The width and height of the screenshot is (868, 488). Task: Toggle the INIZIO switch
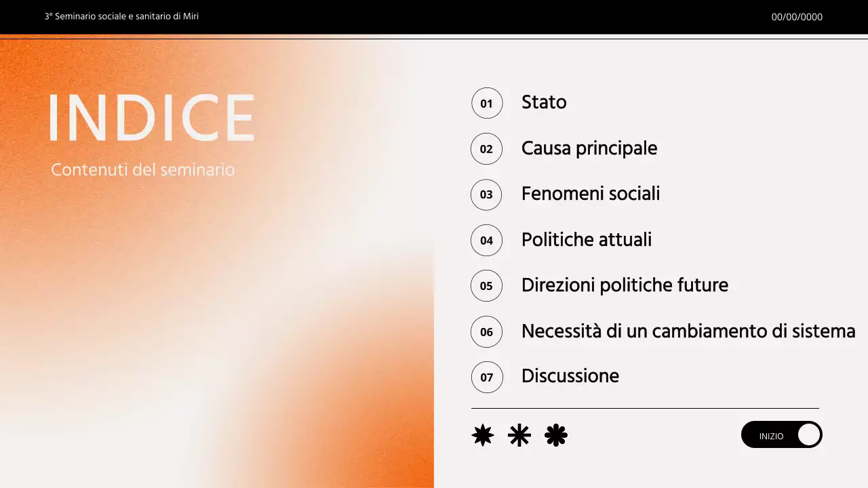tap(781, 434)
